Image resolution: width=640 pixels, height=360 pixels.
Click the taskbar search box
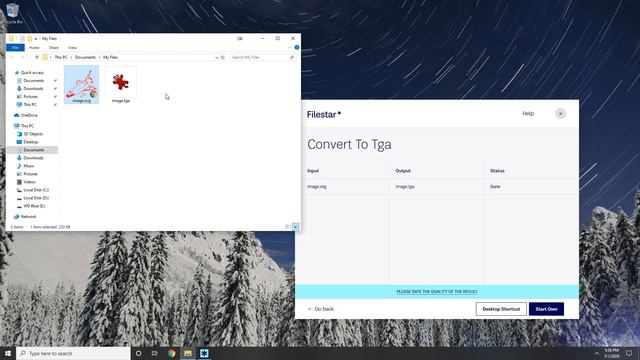point(73,353)
